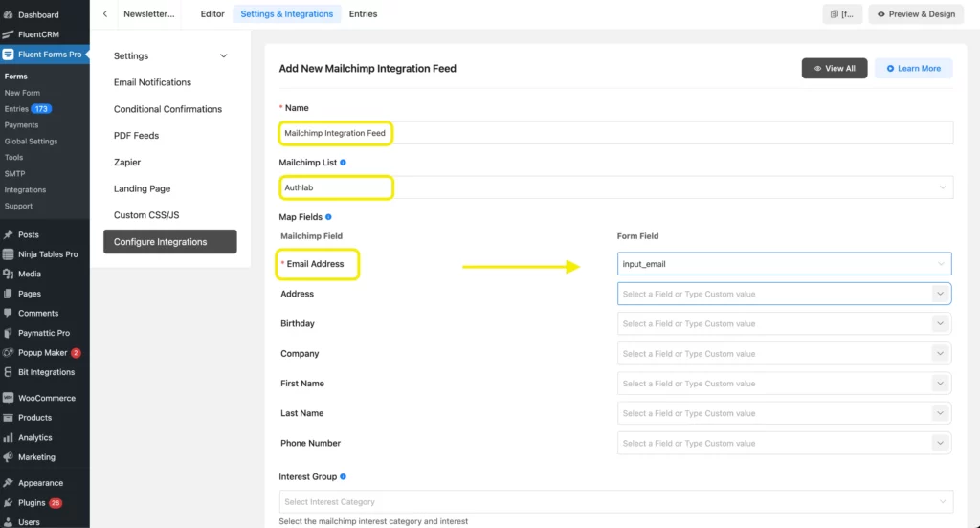
Task: Open Email Notifications settings
Action: click(152, 82)
